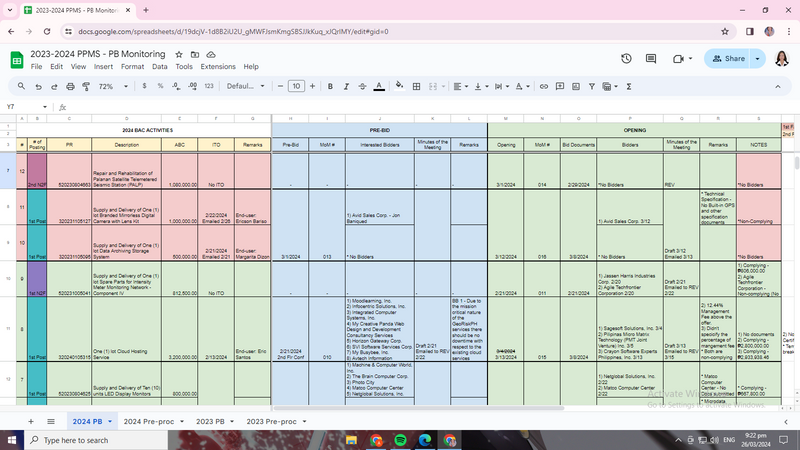The height and width of the screenshot is (450, 800).
Task: Show the all sheets list
Action: point(51,421)
